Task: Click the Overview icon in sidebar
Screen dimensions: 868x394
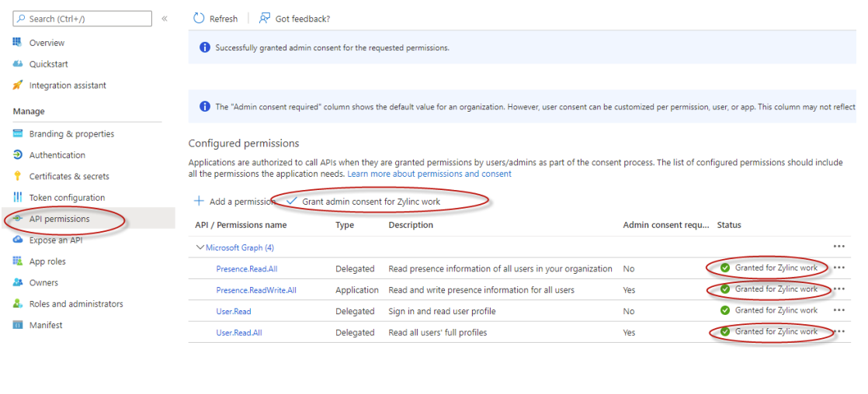Action: [17, 43]
